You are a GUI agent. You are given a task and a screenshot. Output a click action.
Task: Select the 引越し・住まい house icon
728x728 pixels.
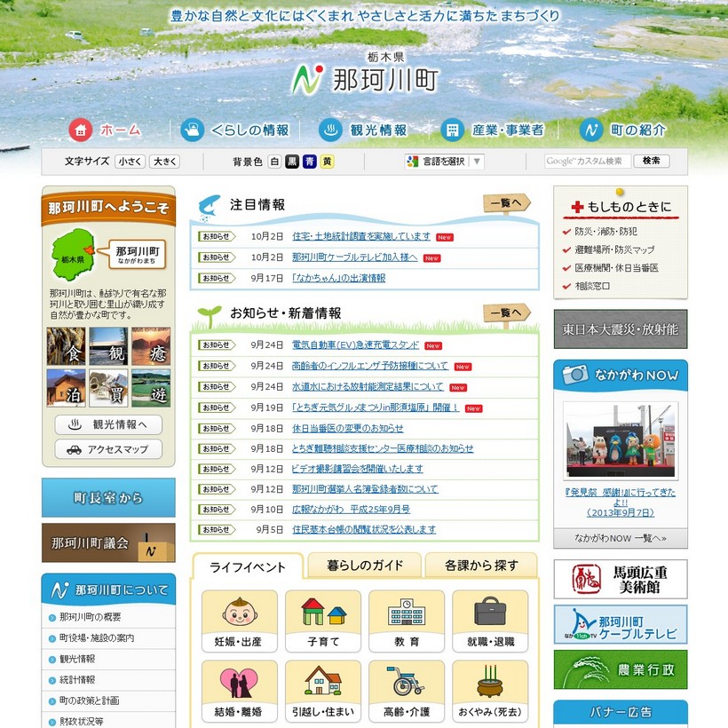323,684
